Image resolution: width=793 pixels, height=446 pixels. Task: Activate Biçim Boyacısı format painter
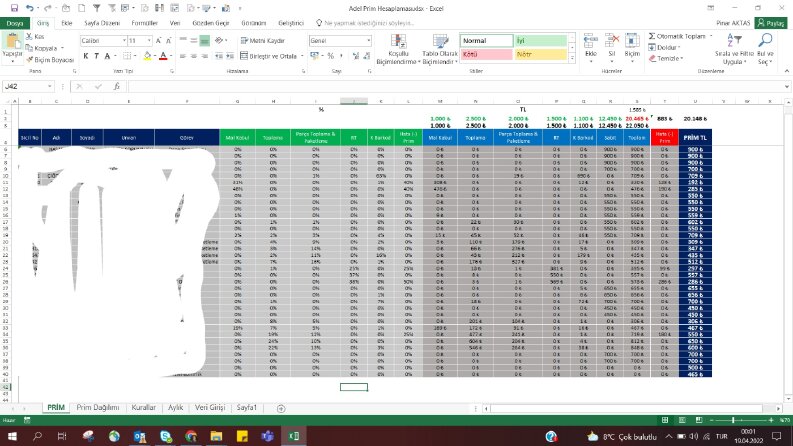(50, 60)
